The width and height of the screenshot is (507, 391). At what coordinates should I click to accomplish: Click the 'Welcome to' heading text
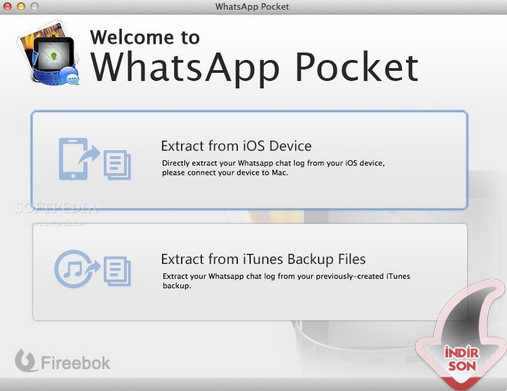pyautogui.click(x=145, y=37)
